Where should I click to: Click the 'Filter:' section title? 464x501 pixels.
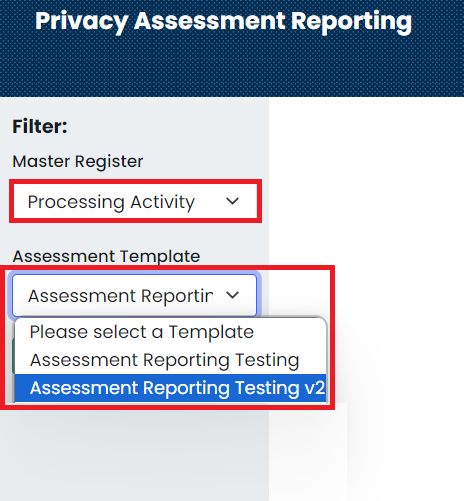coord(40,127)
